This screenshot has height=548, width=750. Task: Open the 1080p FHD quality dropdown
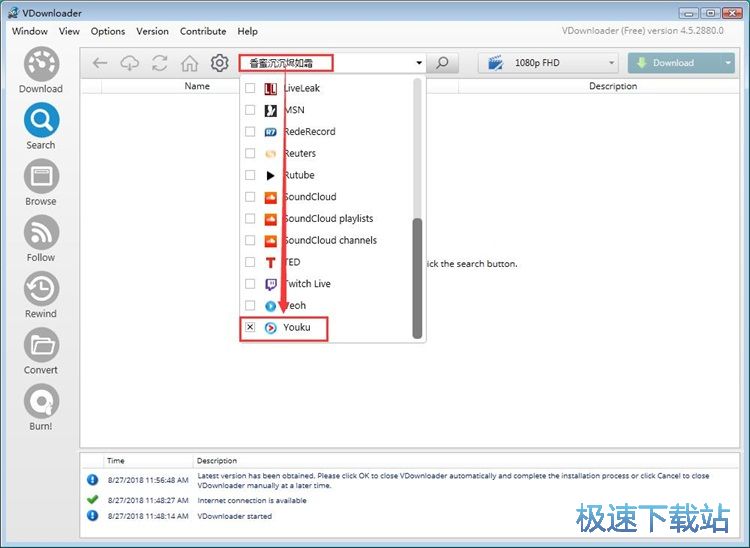548,63
